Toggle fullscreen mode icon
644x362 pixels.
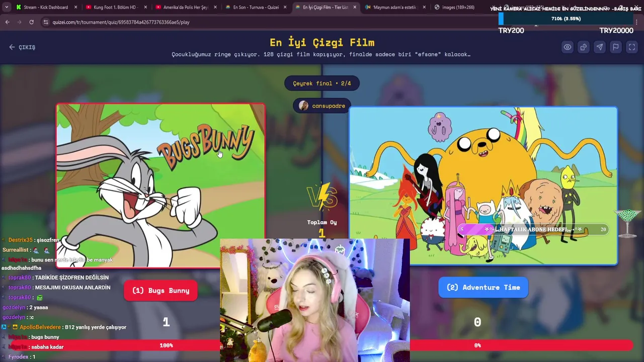pyautogui.click(x=632, y=47)
